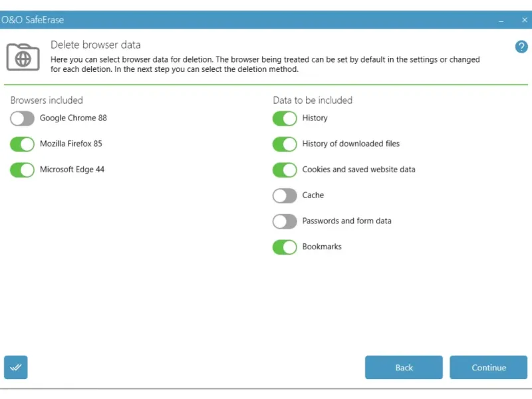The height and width of the screenshot is (399, 532).
Task: Click the Passwords and form data label
Action: point(346,221)
